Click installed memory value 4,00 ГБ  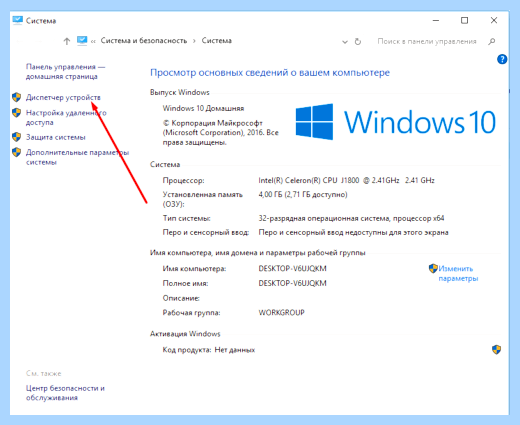click(x=303, y=194)
